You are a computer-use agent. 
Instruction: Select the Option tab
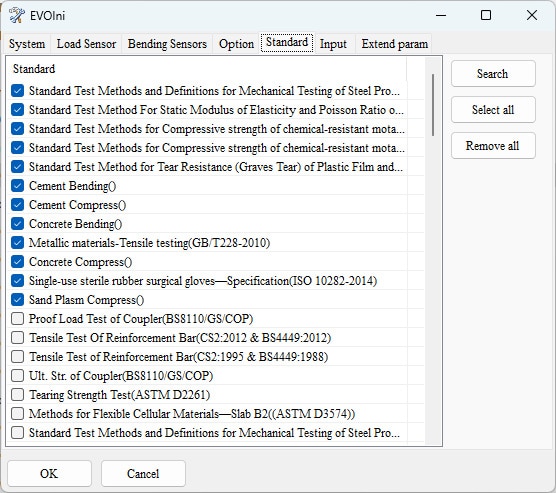point(236,44)
